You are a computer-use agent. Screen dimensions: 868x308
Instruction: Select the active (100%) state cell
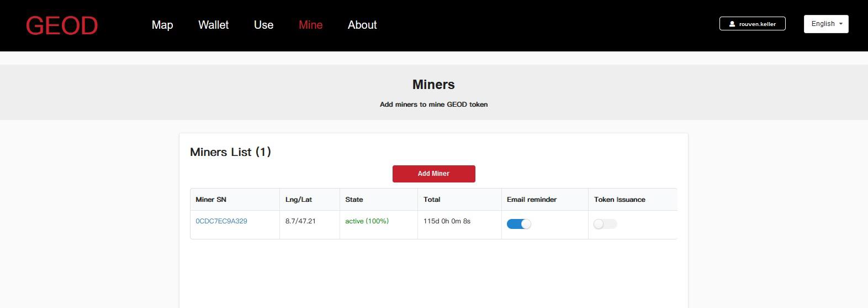[367, 221]
